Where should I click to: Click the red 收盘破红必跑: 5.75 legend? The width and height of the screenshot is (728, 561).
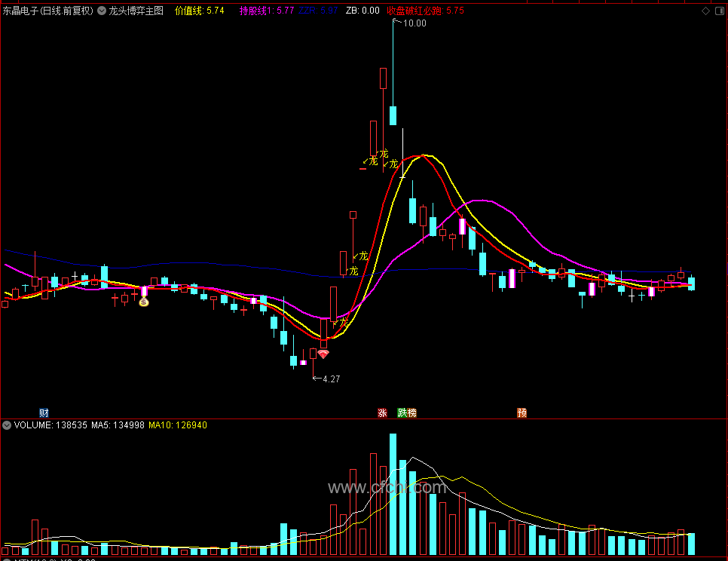click(425, 11)
